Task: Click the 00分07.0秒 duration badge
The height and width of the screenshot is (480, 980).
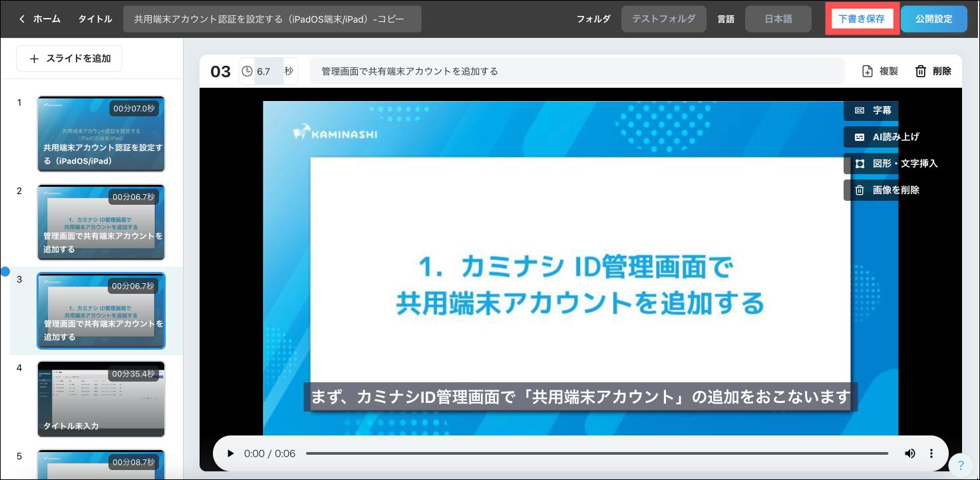Action: (134, 108)
